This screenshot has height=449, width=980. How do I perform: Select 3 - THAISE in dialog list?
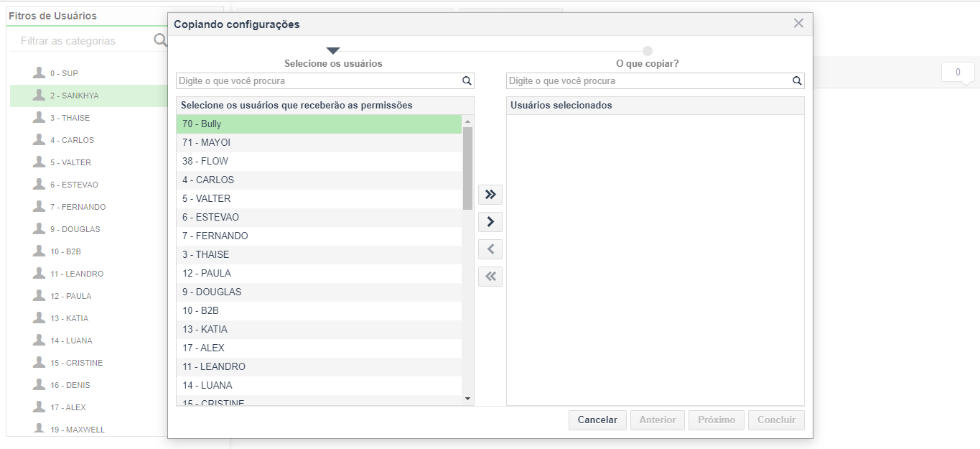pyautogui.click(x=319, y=255)
